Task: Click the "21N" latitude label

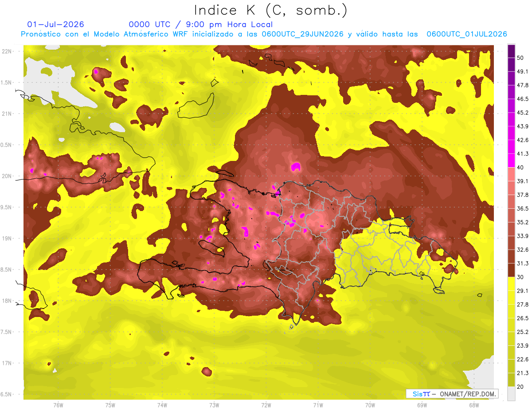Action: (x=8, y=114)
